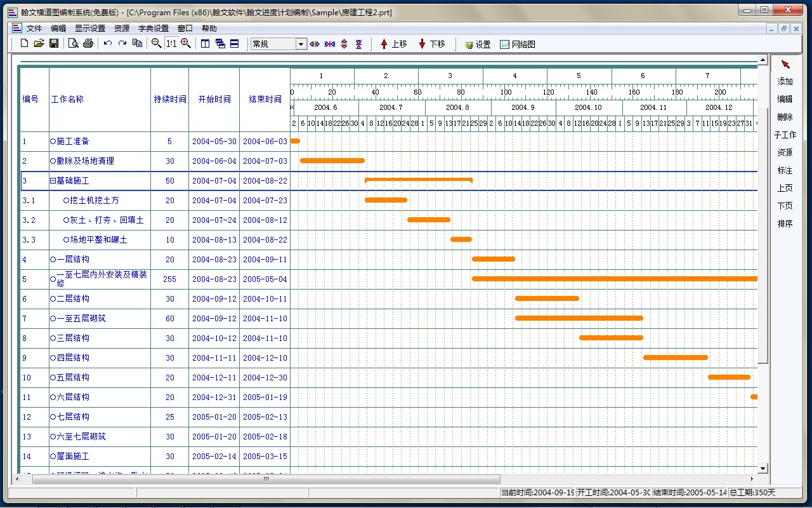Viewport: 812px width, 508px height.
Task: Select the red arrow pointer tool in the right panel
Action: [785, 65]
